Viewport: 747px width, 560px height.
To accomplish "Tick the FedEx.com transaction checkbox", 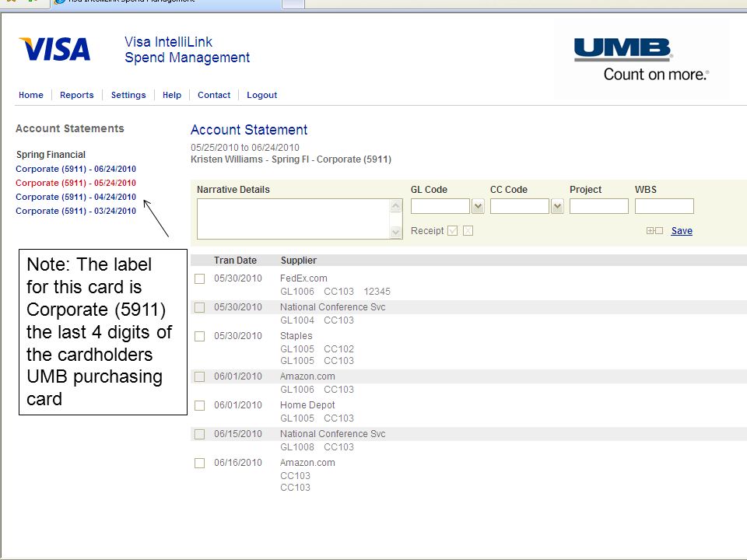I will click(x=200, y=278).
